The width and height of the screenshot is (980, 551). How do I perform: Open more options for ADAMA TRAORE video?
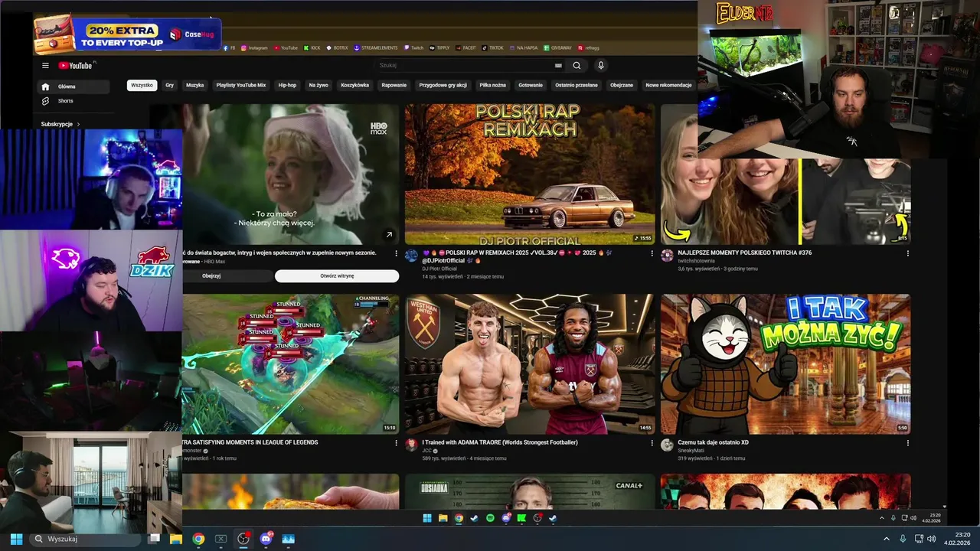coord(652,443)
